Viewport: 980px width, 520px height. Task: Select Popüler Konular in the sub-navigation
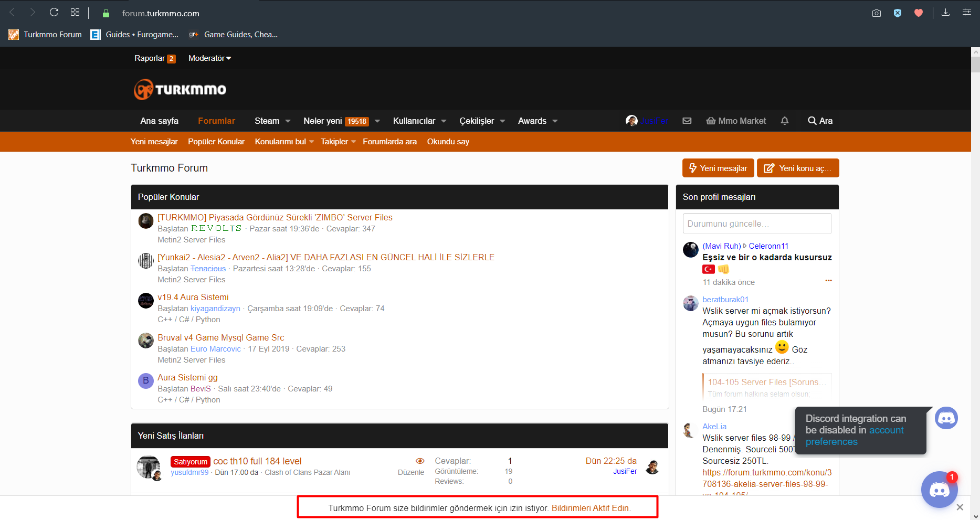click(216, 142)
